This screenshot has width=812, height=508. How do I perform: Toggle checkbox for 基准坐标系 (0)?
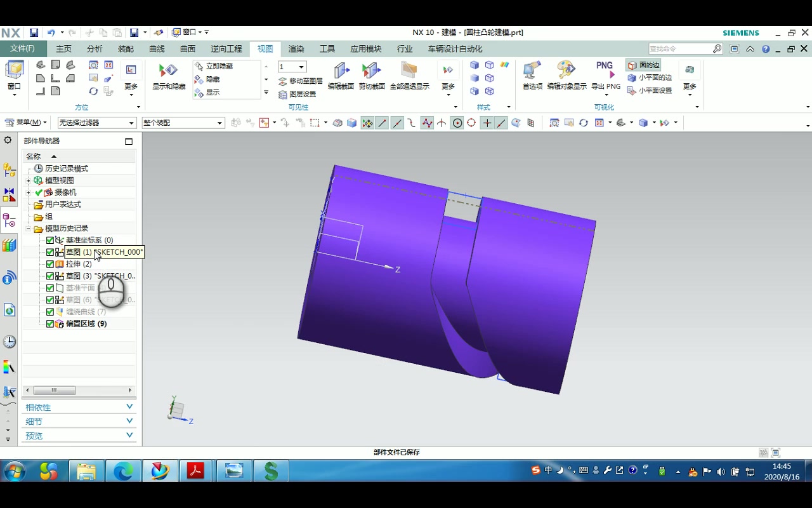50,240
